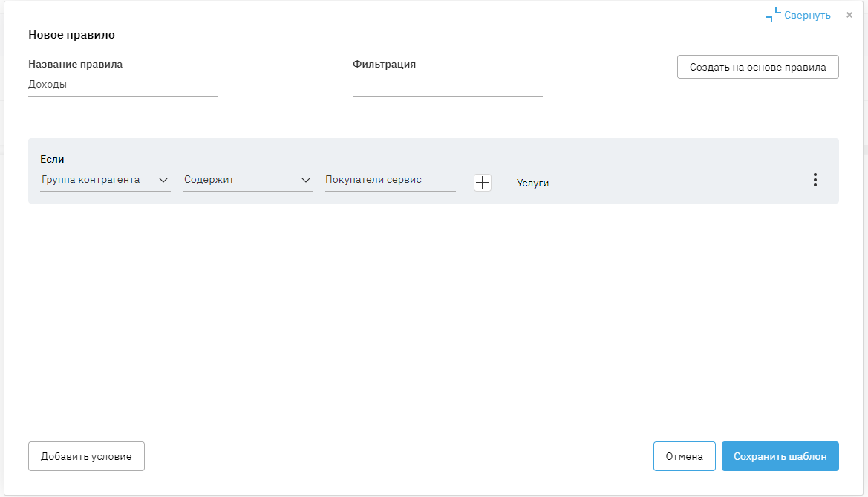The image size is (868, 497).
Task: Click the Покупатели сервис value field
Action: (x=390, y=180)
